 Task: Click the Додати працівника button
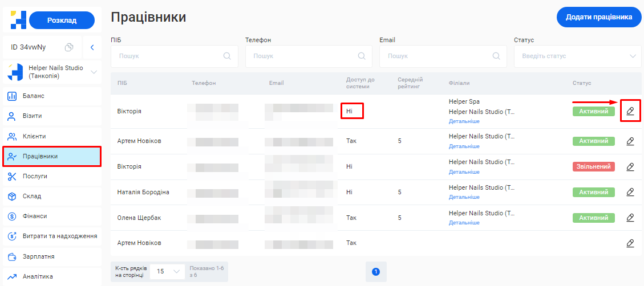click(x=598, y=17)
